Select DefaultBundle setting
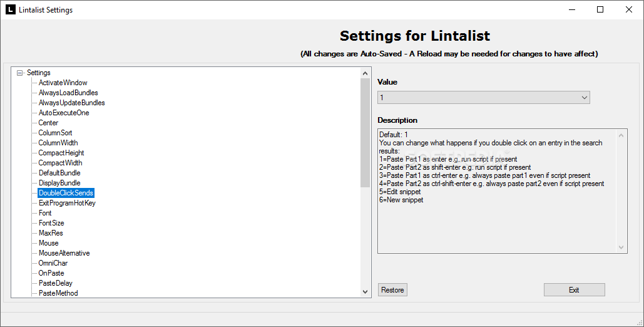 59,173
